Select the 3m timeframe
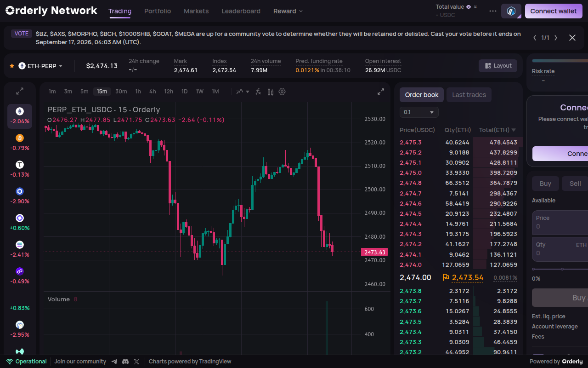This screenshot has width=588, height=368. 68,92
